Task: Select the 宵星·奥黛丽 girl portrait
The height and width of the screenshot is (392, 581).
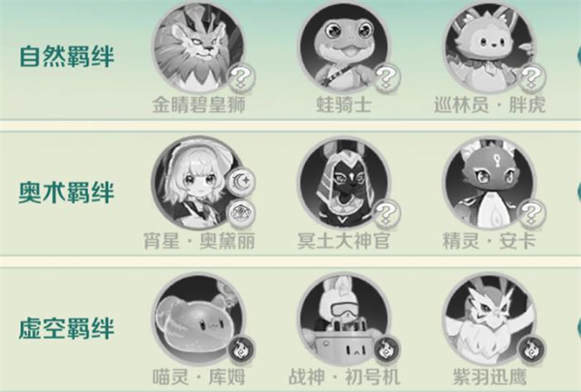Action: [x=199, y=183]
